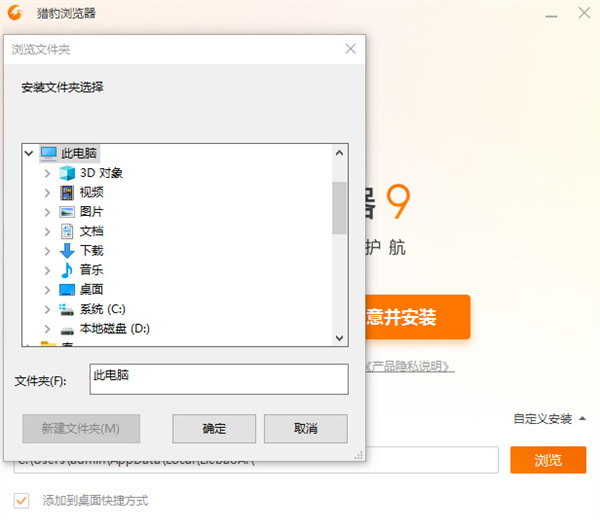Expand the 桌面 folder

(x=47, y=290)
